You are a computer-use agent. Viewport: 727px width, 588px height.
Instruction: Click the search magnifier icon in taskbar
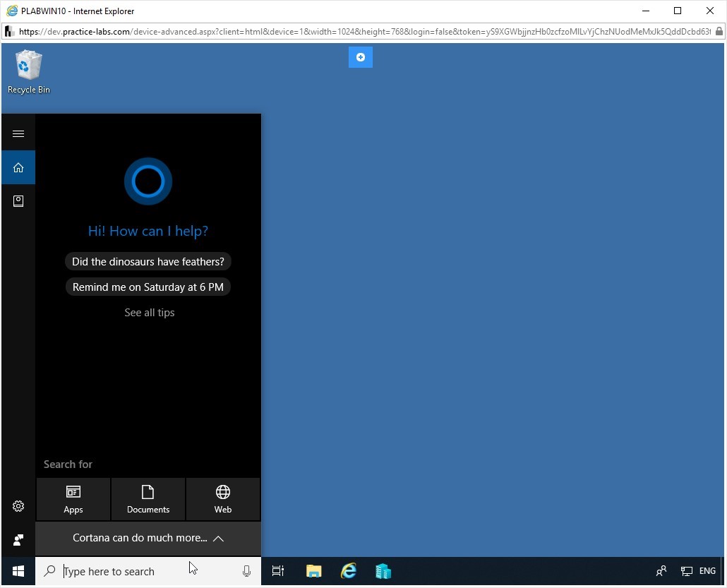(x=49, y=571)
